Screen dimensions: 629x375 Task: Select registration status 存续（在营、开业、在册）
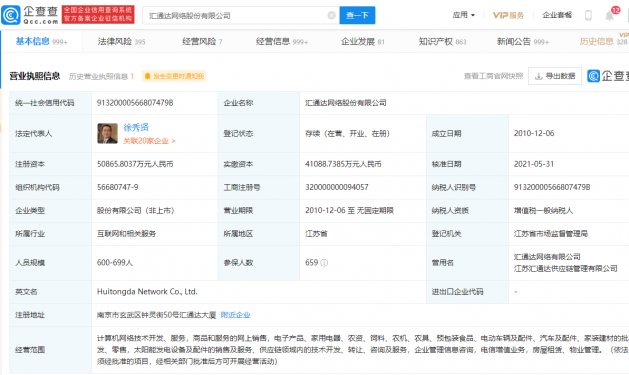coord(347,134)
